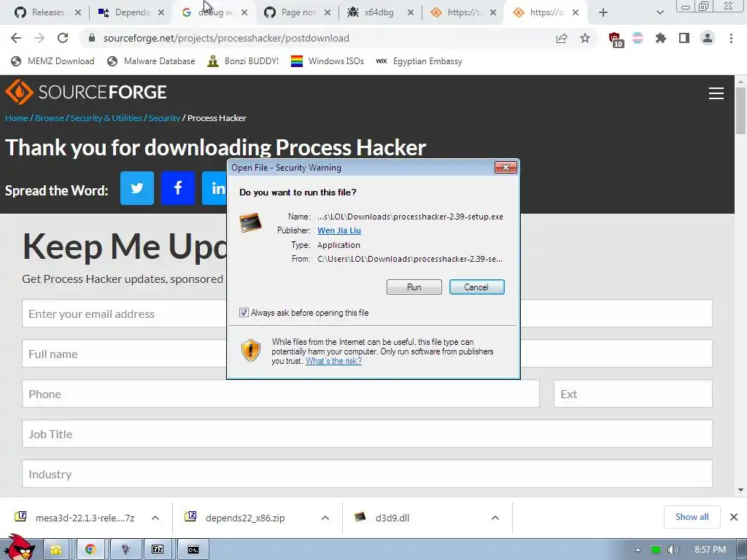Image resolution: width=747 pixels, height=560 pixels.
Task: Click the Angry Birds start button
Action: pos(20,547)
